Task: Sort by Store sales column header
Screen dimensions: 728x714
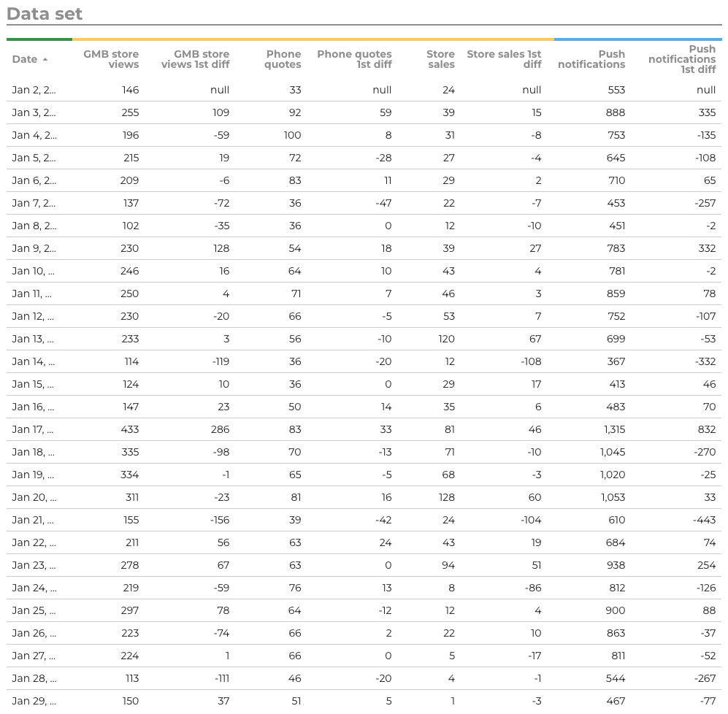Action: point(440,59)
